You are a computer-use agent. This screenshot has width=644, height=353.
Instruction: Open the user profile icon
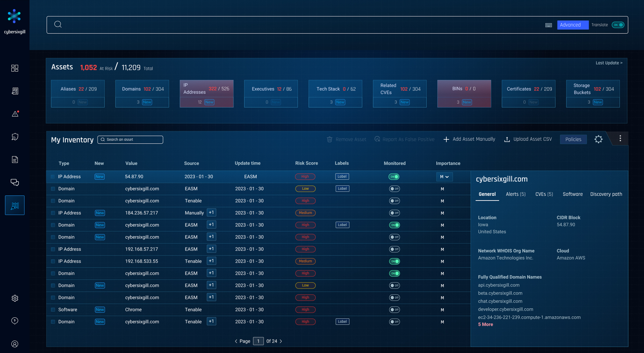click(x=15, y=344)
